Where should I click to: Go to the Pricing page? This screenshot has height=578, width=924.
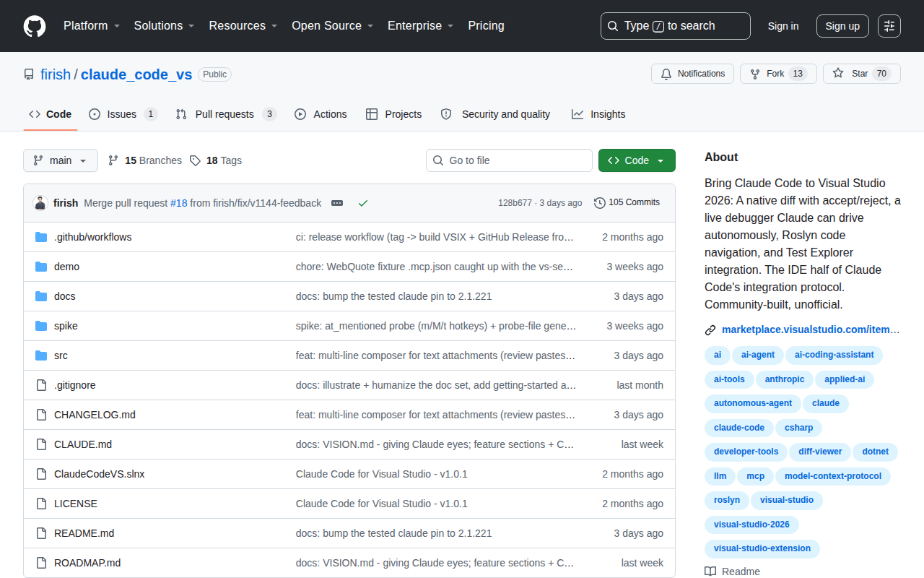pos(486,26)
